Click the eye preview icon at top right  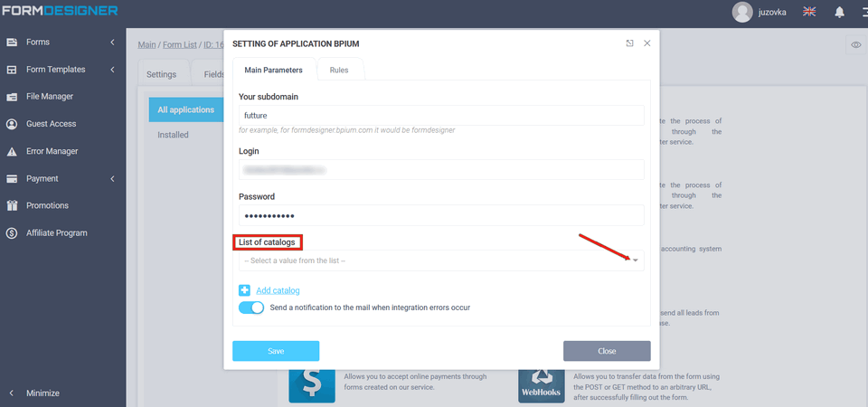click(856, 45)
